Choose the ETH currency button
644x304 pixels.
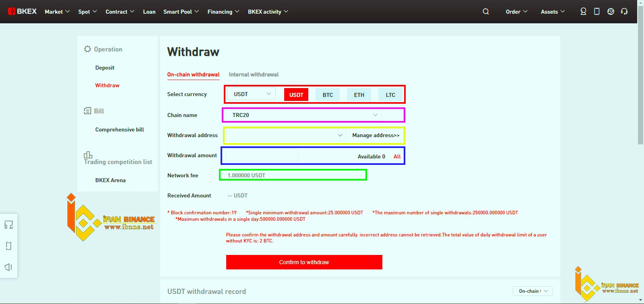[359, 94]
